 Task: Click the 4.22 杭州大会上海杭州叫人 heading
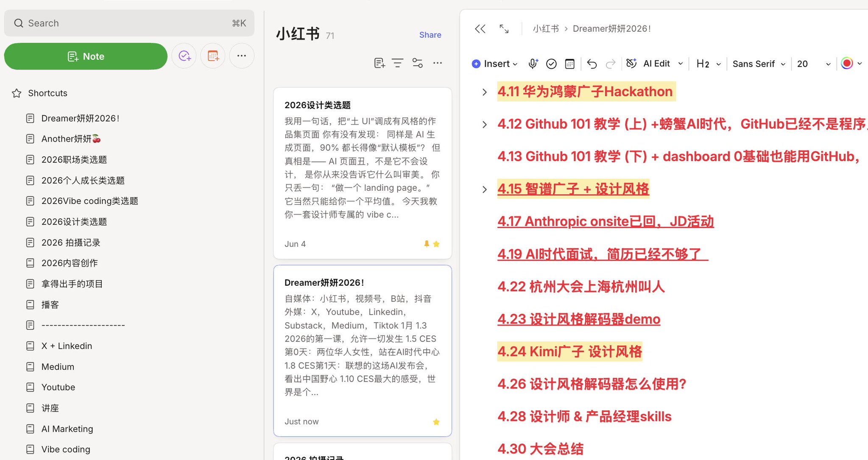tap(581, 287)
